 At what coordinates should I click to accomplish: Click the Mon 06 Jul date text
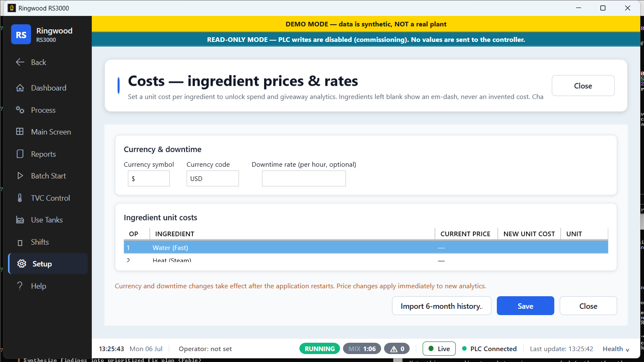146,349
